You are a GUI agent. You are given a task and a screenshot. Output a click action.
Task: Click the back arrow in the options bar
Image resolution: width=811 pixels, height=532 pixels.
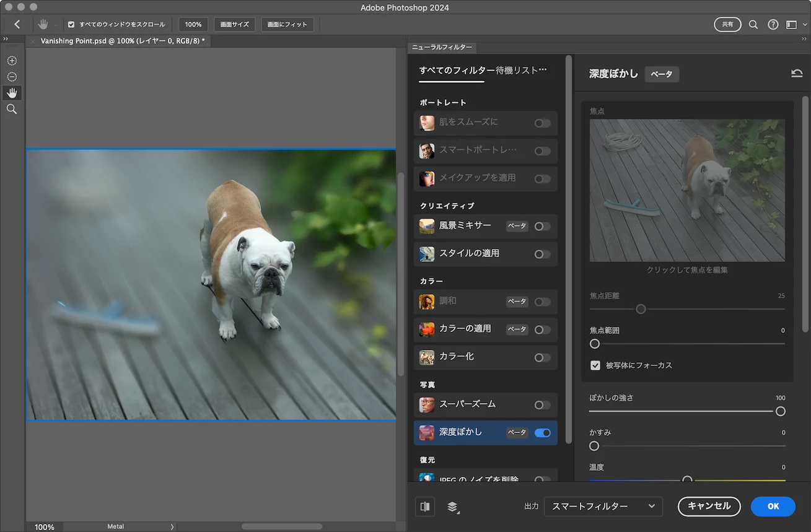[17, 24]
